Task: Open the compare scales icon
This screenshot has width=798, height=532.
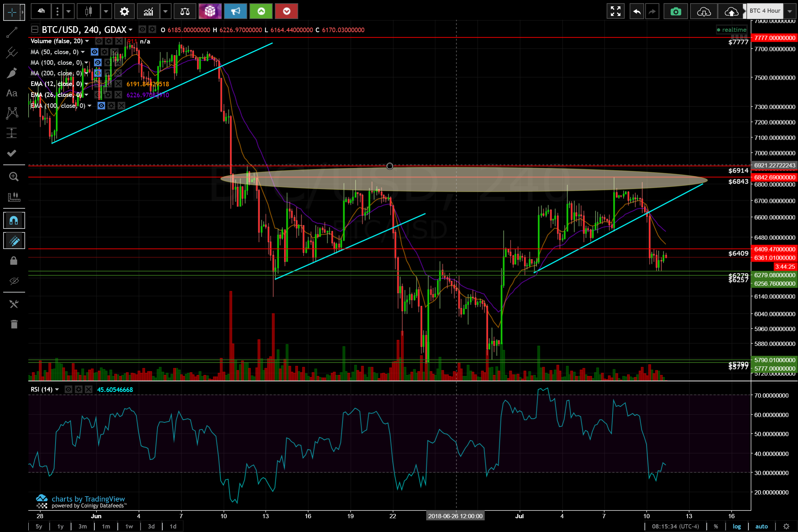Action: (185, 11)
